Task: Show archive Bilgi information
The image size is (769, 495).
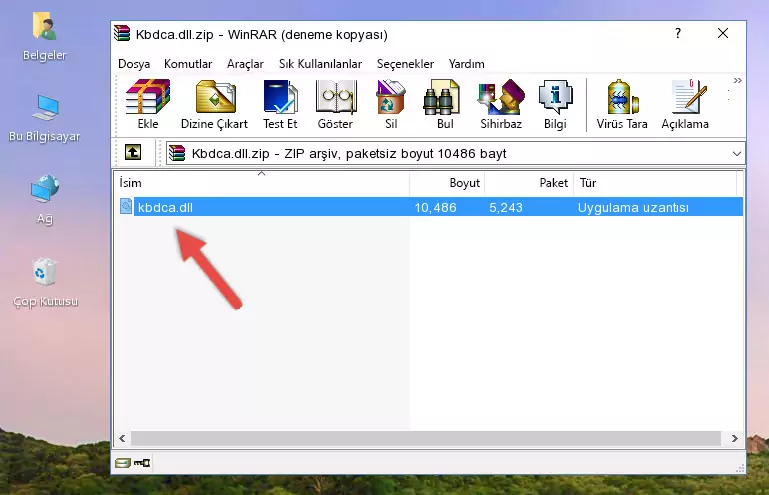Action: (555, 104)
